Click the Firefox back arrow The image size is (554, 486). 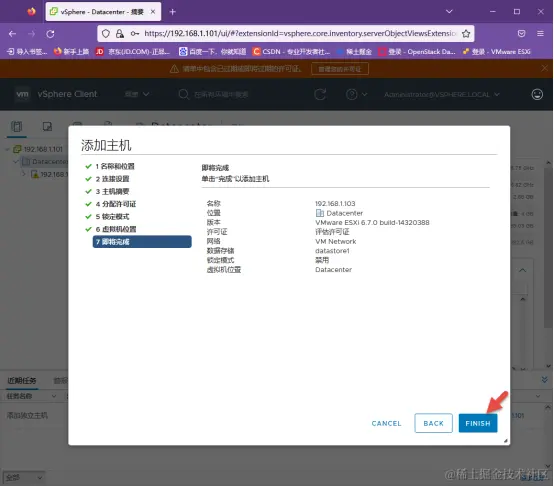12,34
